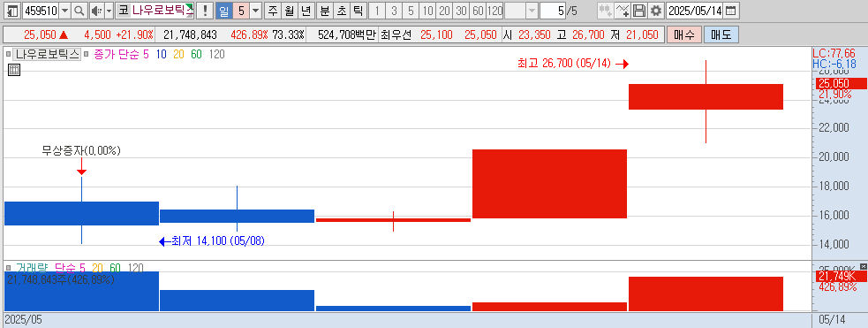868x328 pixels.
Task: Click the current price tag 25,050 on axis
Action: point(841,84)
